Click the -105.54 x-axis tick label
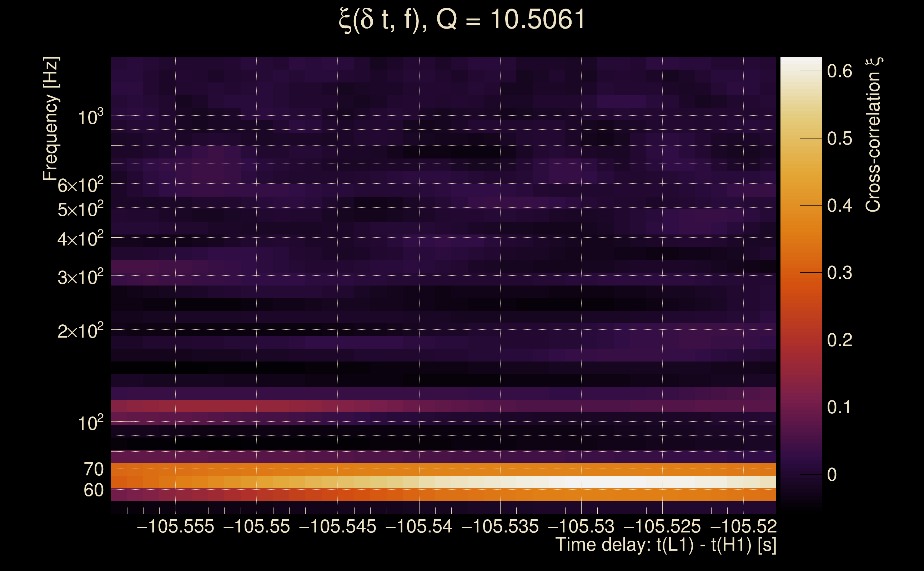This screenshot has height=571, width=924. pos(418,526)
